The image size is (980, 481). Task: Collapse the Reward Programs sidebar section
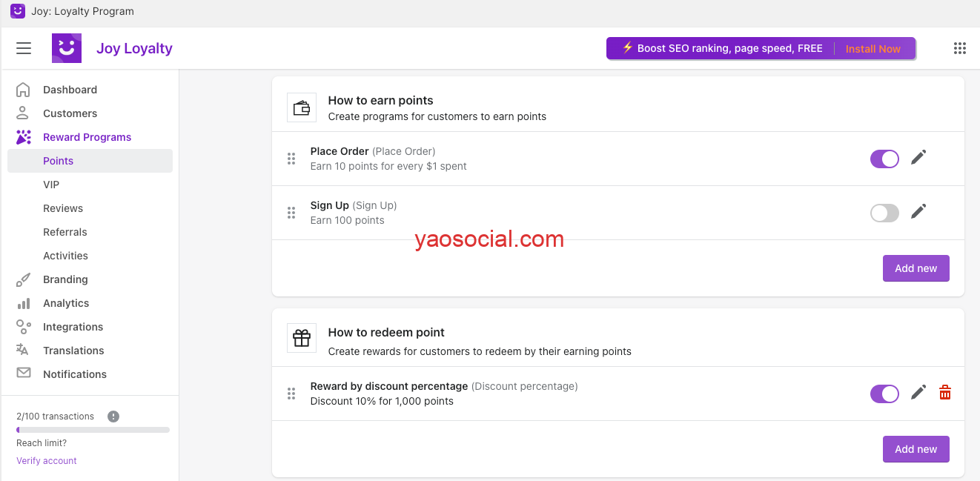87,137
